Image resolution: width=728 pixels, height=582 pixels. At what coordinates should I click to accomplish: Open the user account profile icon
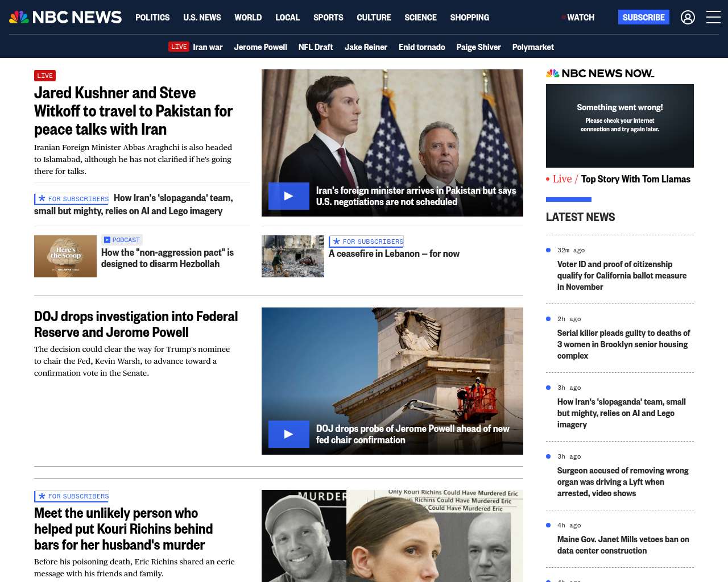click(x=688, y=18)
